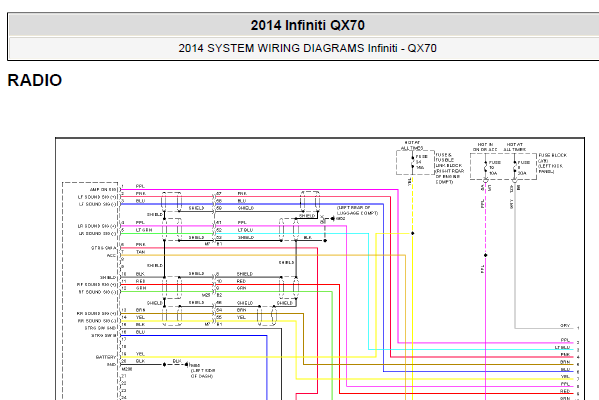This screenshot has width=599, height=400.
Task: Select the 'LF SOUND SIG (+)' pin label
Action: click(x=97, y=197)
